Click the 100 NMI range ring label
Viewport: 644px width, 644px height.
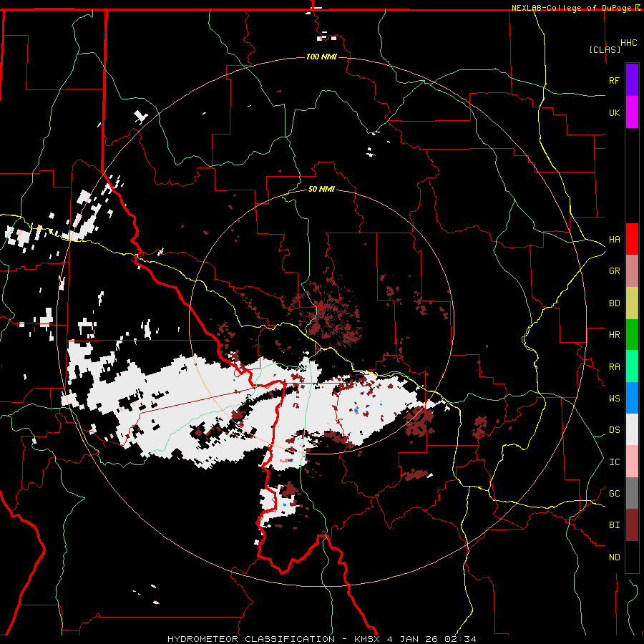click(x=321, y=57)
